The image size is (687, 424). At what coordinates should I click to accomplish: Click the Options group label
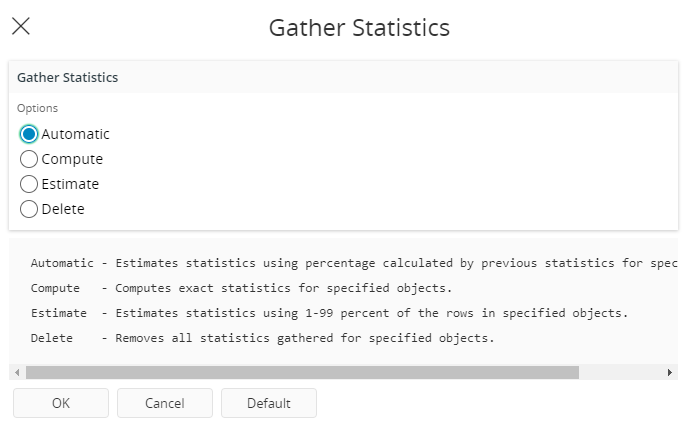point(37,108)
